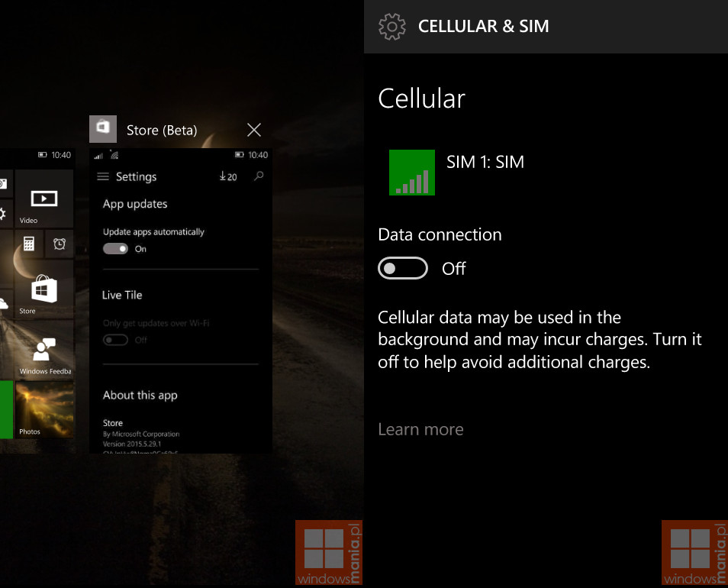
Task: Open the Video tile
Action: 44,199
